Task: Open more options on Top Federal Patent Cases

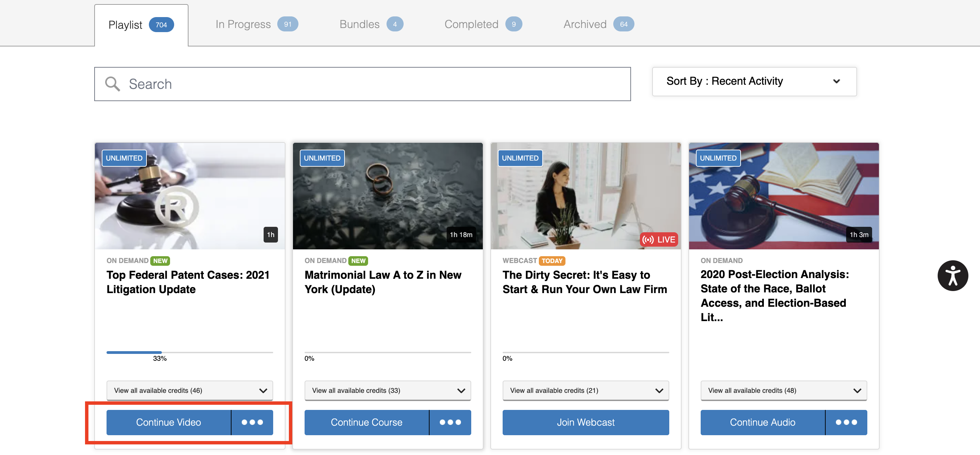Action: [252, 422]
